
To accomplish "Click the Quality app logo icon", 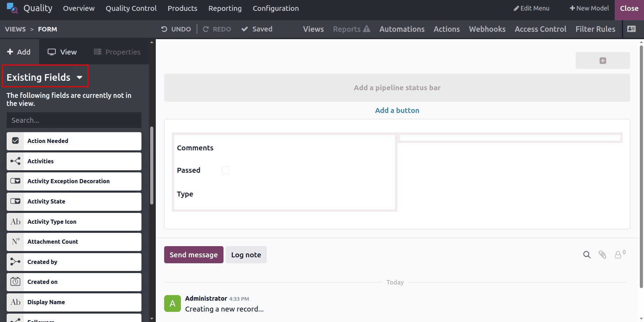I will (x=12, y=8).
